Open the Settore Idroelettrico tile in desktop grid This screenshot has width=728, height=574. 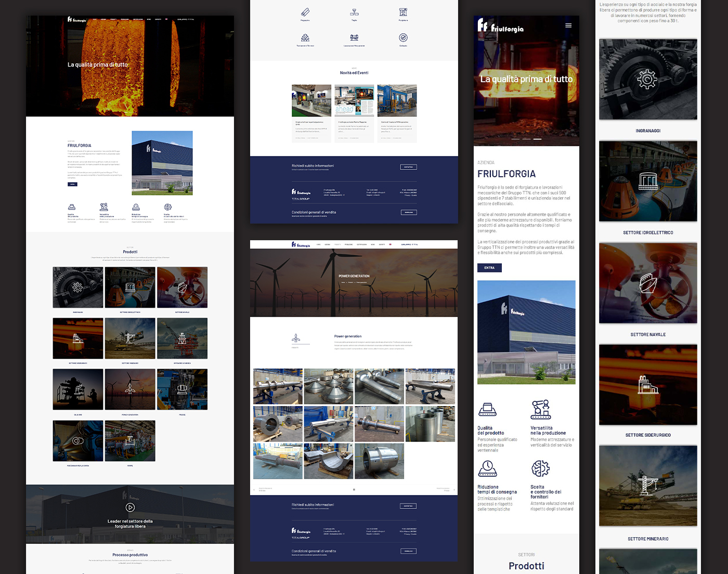[130, 288]
